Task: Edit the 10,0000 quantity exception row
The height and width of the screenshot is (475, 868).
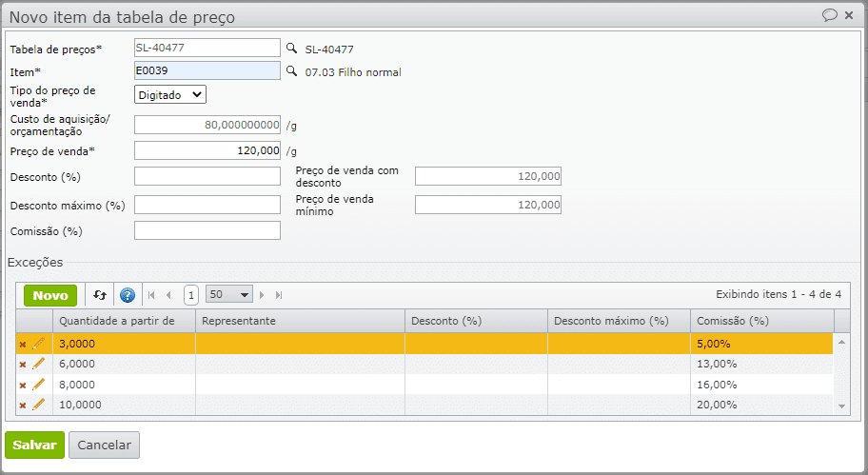Action: tap(39, 405)
